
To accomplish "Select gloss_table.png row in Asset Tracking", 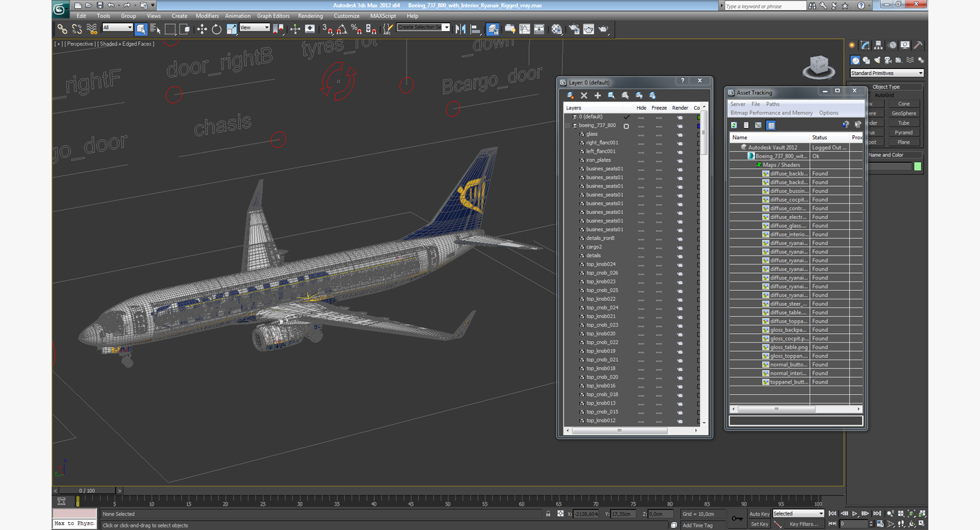I will click(795, 347).
